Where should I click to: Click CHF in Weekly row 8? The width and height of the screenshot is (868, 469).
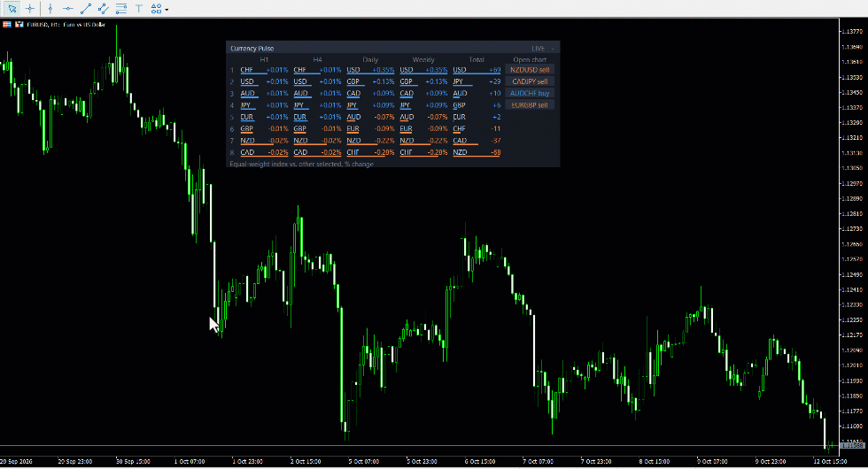click(407, 152)
